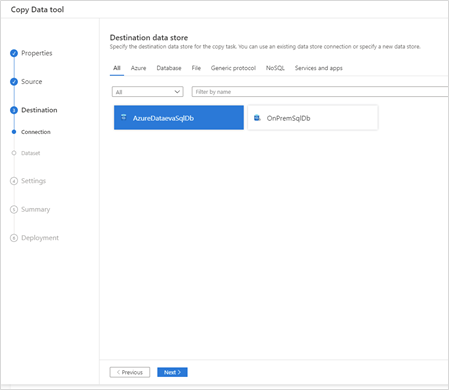
Task: Switch to the Database tab
Action: pyautogui.click(x=169, y=68)
